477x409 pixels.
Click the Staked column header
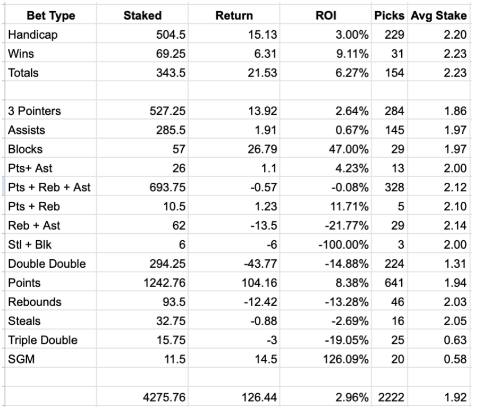click(142, 15)
